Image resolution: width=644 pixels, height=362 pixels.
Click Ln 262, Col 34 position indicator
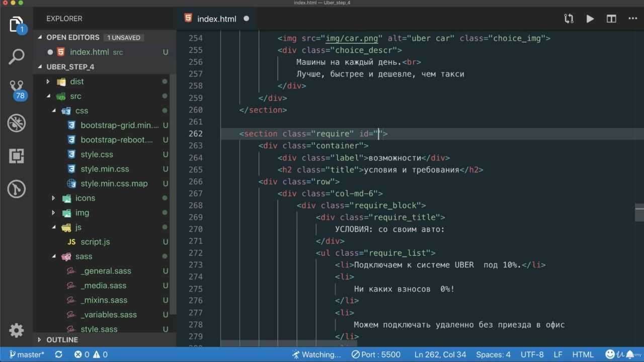click(x=440, y=354)
